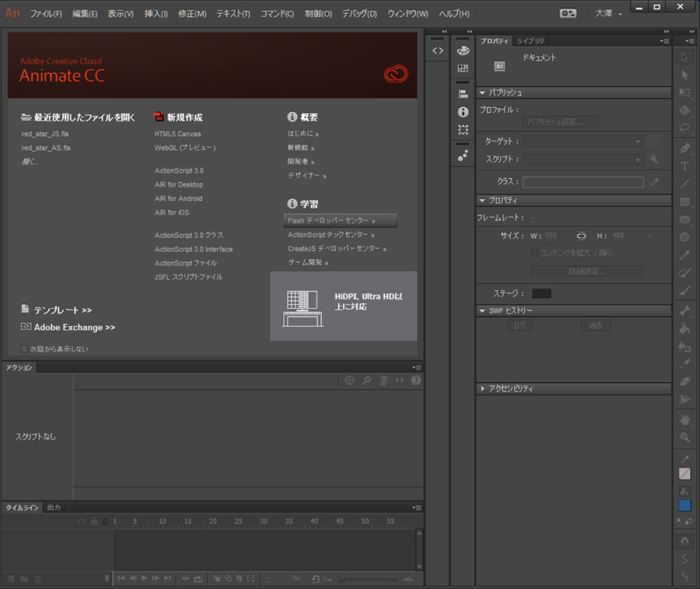Expand the アクセシビリティ section
The height and width of the screenshot is (589, 700).
click(x=482, y=388)
